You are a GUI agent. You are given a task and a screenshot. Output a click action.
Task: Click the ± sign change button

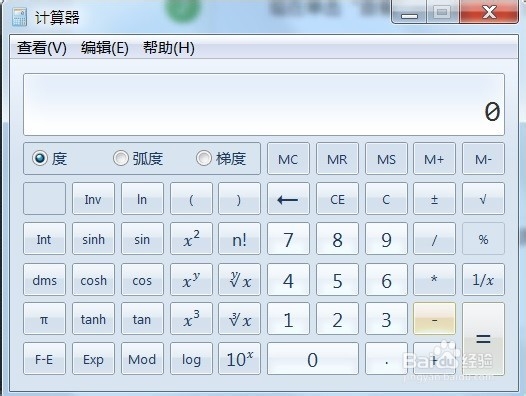tap(434, 199)
